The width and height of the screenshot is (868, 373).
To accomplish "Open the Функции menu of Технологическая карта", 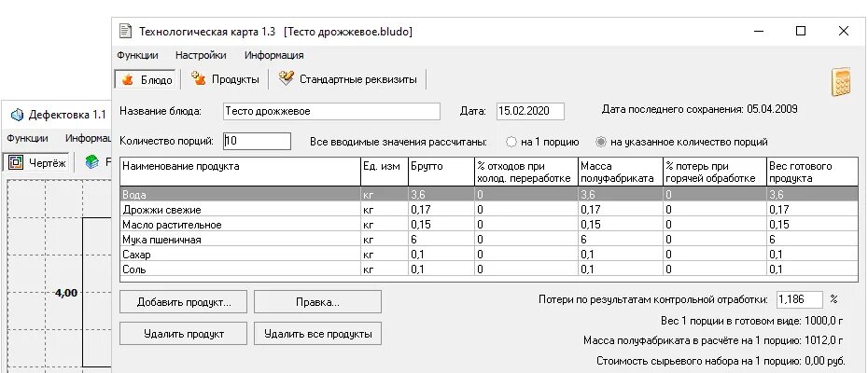I will (x=137, y=55).
